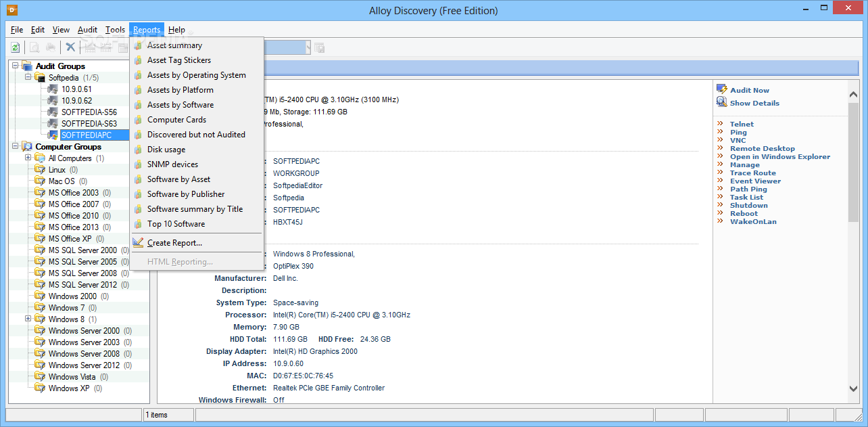The width and height of the screenshot is (868, 427).
Task: Open the View menu
Action: point(61,30)
